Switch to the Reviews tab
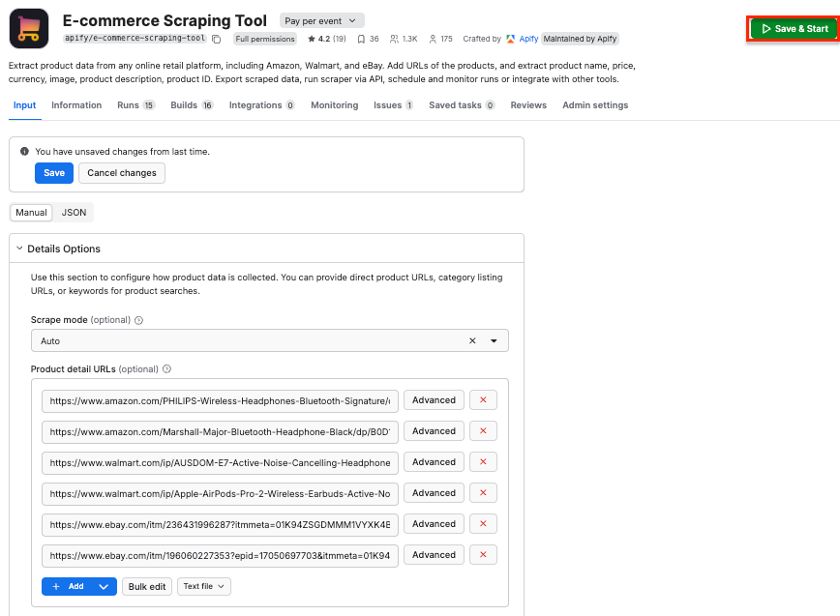Image resolution: width=840 pixels, height=616 pixels. click(x=528, y=104)
